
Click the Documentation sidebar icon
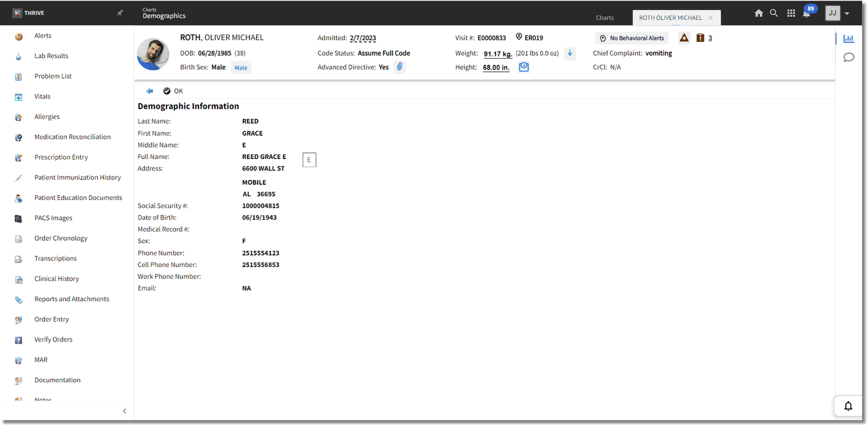tap(19, 380)
